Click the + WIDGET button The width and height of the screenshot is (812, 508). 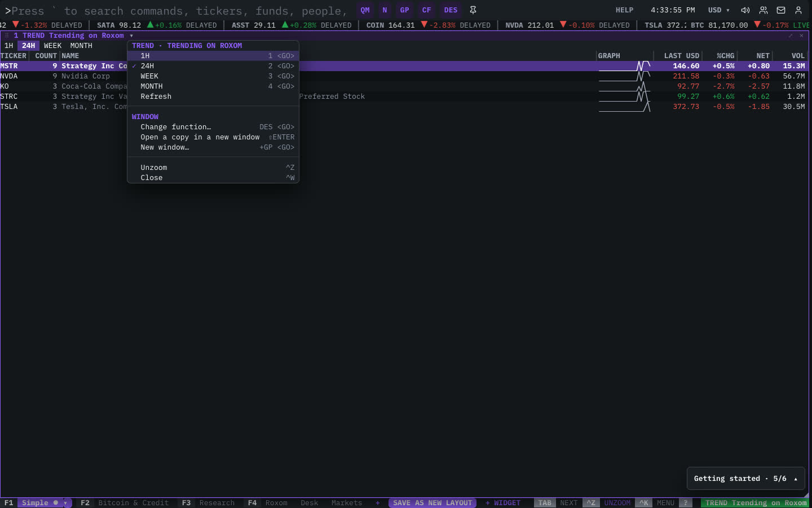point(503,503)
